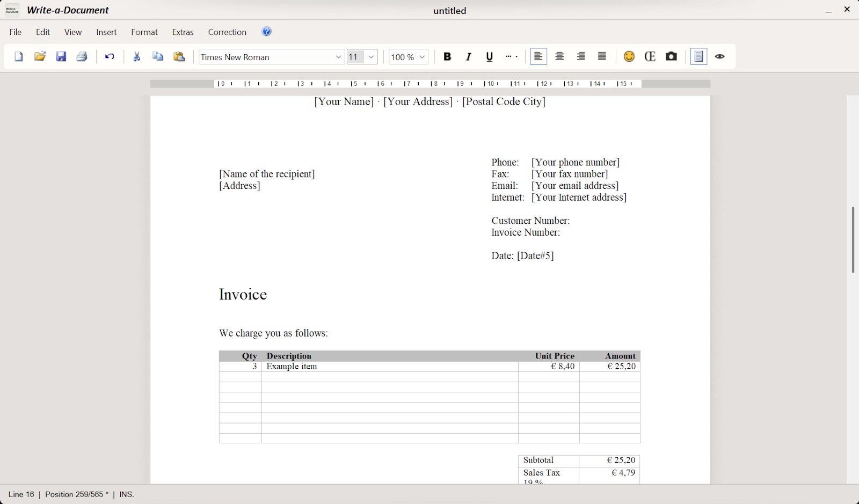The height and width of the screenshot is (504, 859).
Task: Paste from clipboard icon
Action: pos(179,56)
